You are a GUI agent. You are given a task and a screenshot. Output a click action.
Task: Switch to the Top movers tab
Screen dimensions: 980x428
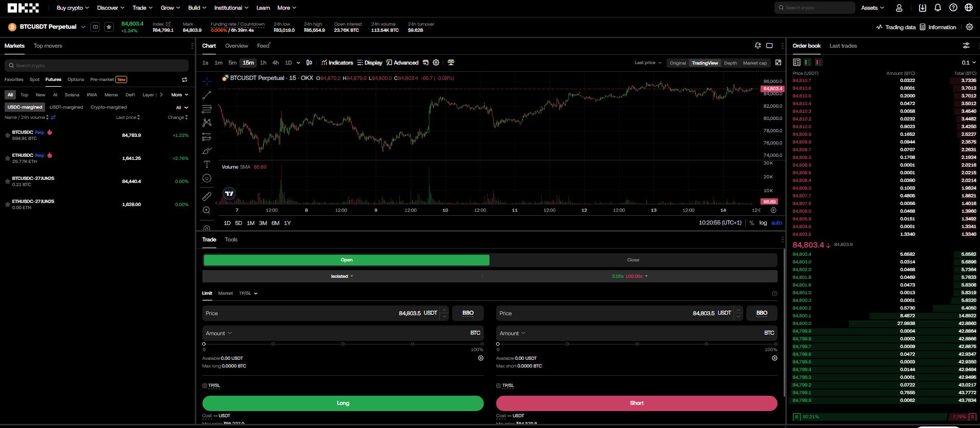point(48,46)
